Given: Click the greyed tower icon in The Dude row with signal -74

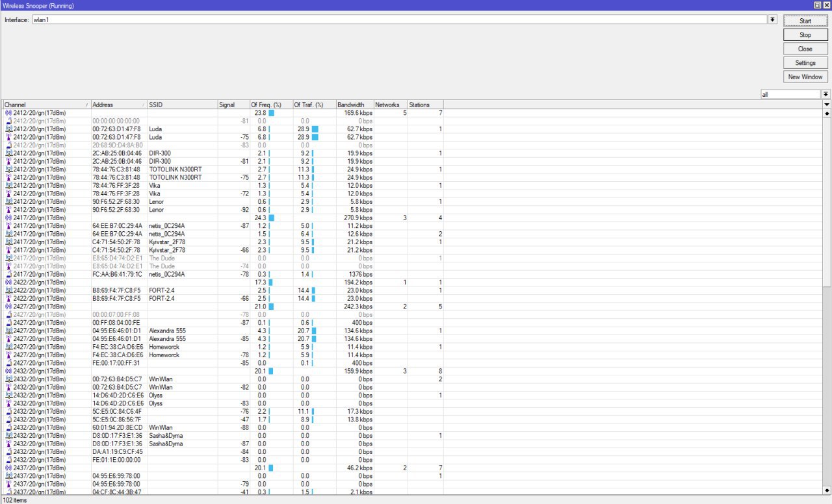Looking at the screenshot, I should 8,266.
